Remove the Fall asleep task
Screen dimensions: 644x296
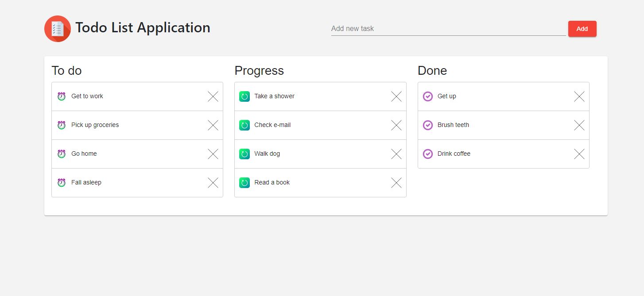(213, 183)
